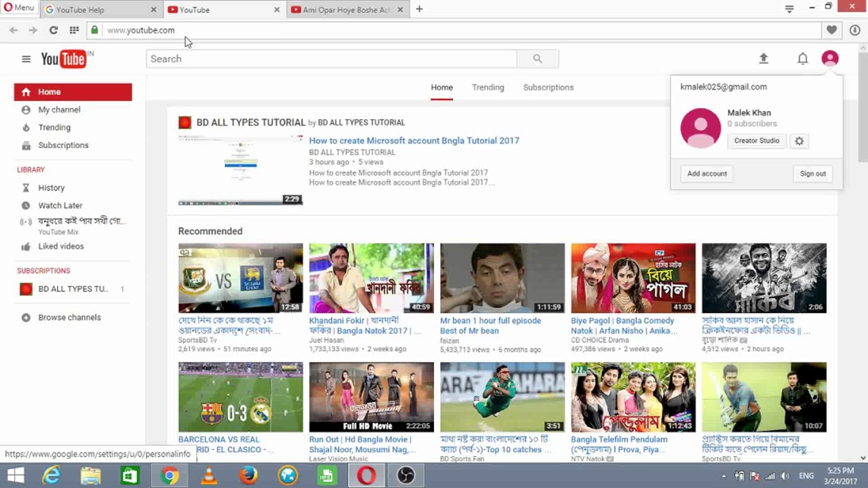
Task: Go forward with the browser forward arrow
Action: click(x=33, y=30)
